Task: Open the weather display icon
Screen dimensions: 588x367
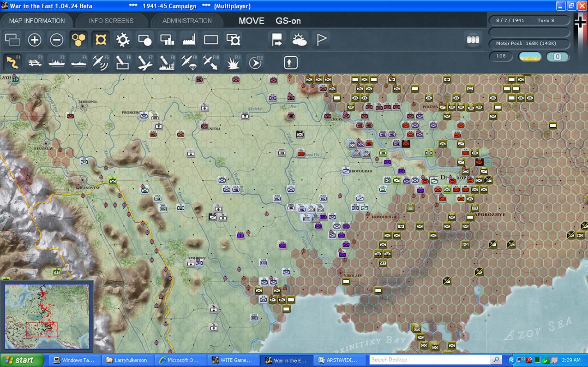Action: tap(299, 40)
